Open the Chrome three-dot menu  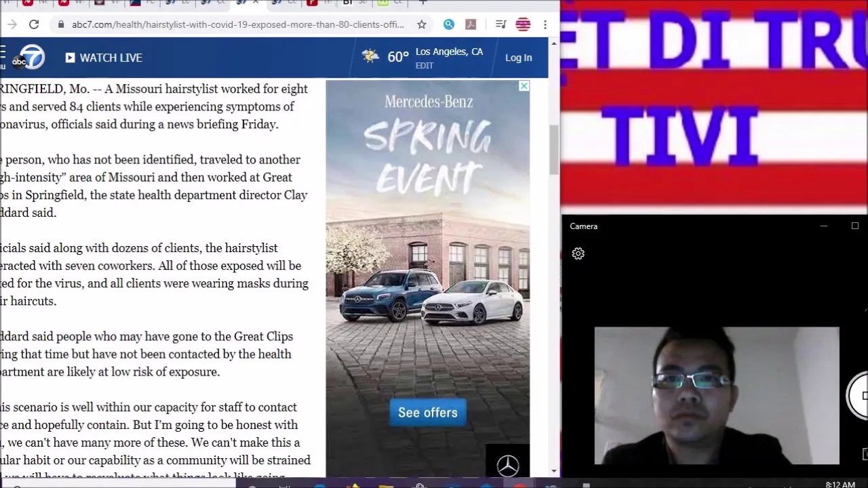tap(545, 24)
